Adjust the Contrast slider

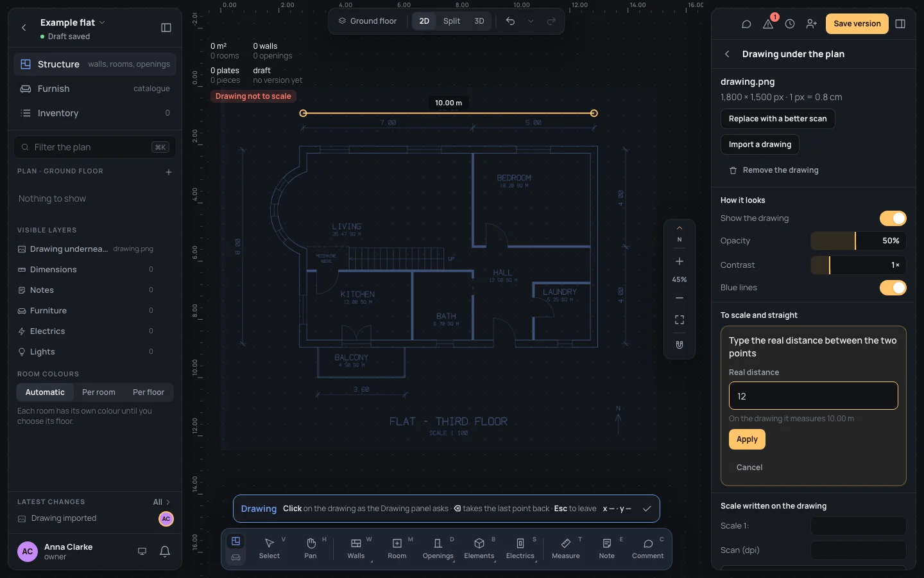pyautogui.click(x=859, y=265)
